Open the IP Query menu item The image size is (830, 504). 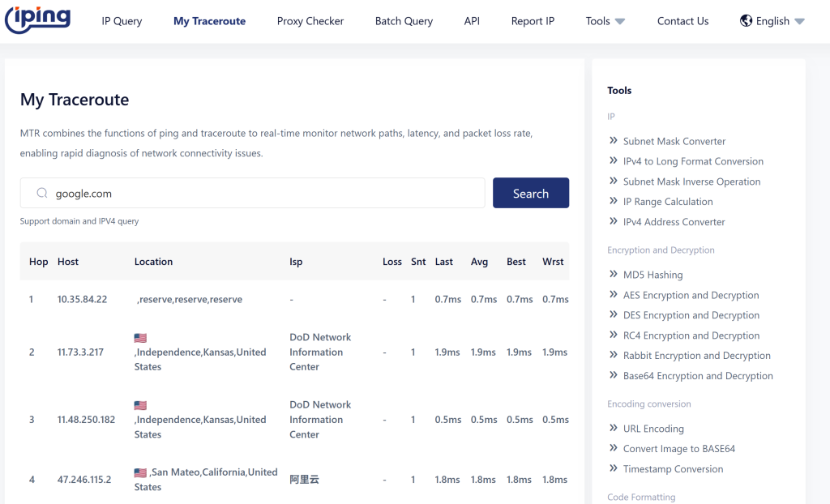click(x=122, y=21)
